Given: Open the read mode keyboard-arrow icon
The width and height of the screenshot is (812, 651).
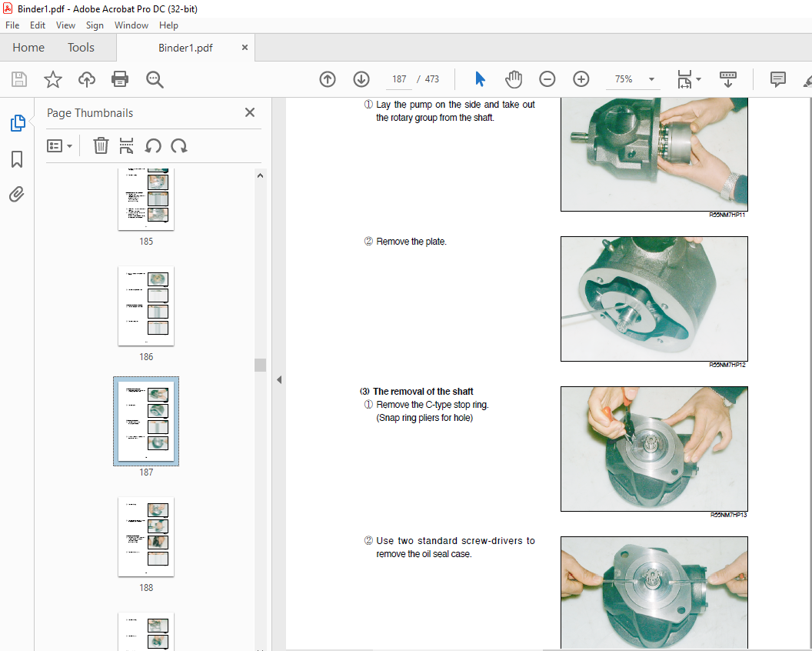Looking at the screenshot, I should (727, 79).
